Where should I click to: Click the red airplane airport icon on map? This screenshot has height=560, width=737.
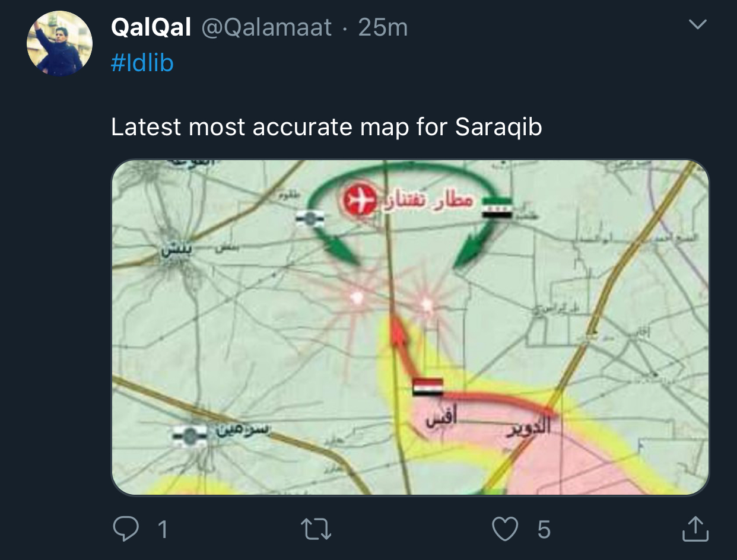point(360,201)
